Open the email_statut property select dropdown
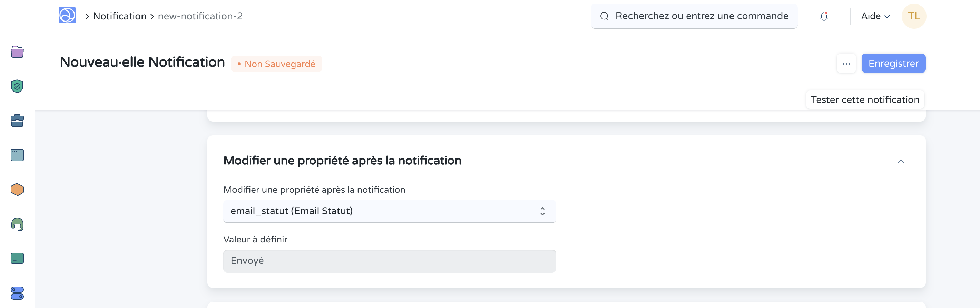The height and width of the screenshot is (308, 980). coord(389,211)
